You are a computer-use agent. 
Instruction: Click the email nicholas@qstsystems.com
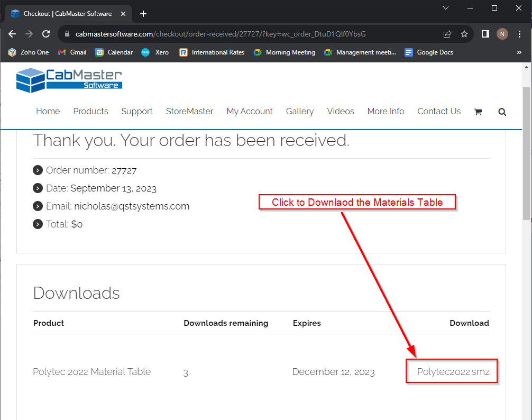[x=132, y=206]
